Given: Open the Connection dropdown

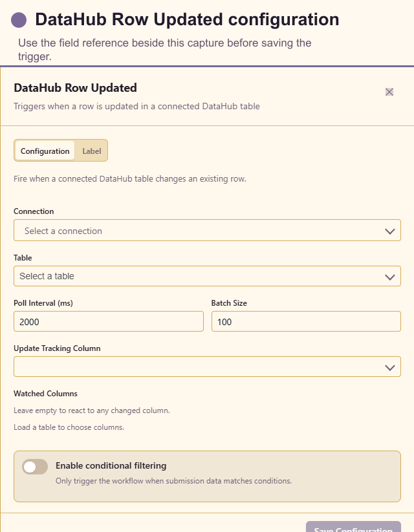Looking at the screenshot, I should [x=207, y=230].
